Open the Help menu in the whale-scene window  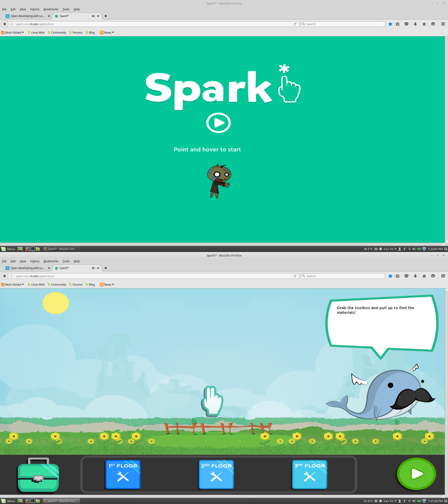[x=77, y=261]
